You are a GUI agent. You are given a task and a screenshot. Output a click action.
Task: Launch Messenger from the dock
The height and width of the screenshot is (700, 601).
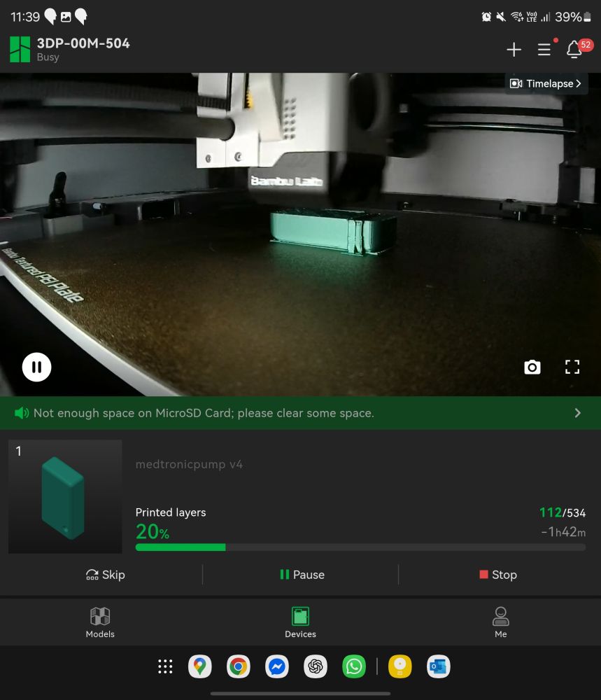[x=276, y=666]
